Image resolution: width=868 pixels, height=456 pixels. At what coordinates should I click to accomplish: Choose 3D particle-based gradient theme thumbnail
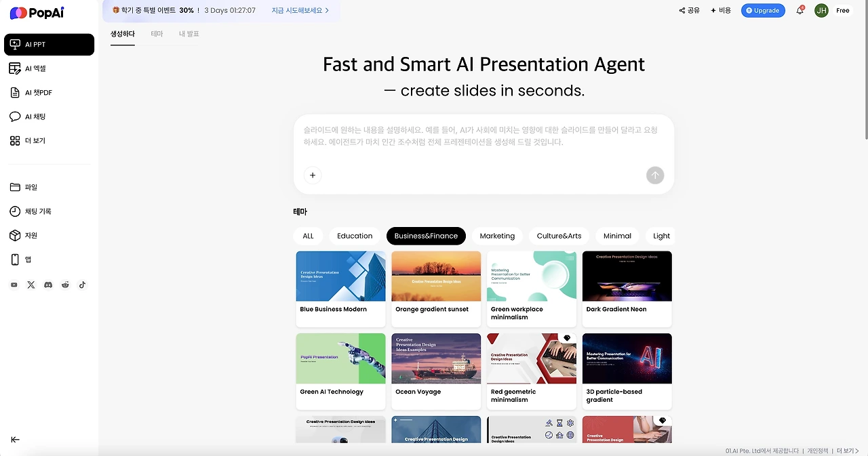(627, 358)
